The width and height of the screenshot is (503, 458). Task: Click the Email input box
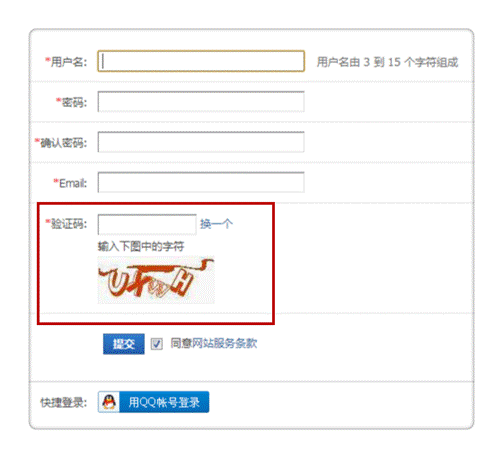(201, 182)
